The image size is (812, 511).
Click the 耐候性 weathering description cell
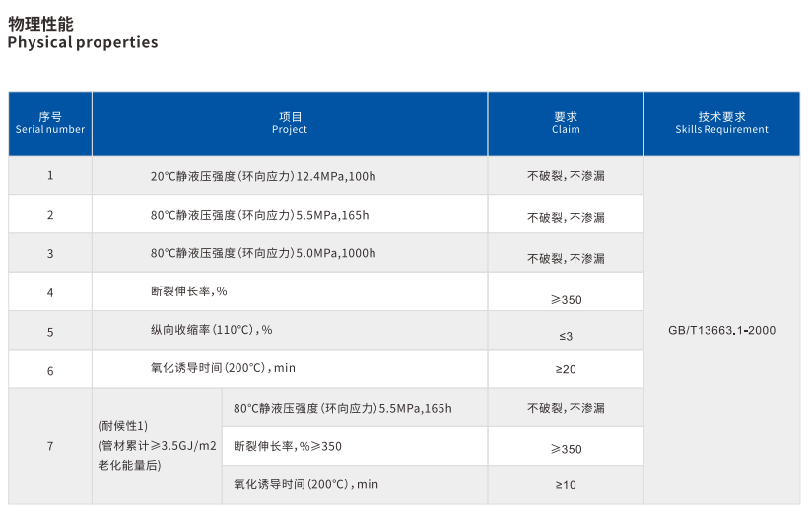click(156, 446)
